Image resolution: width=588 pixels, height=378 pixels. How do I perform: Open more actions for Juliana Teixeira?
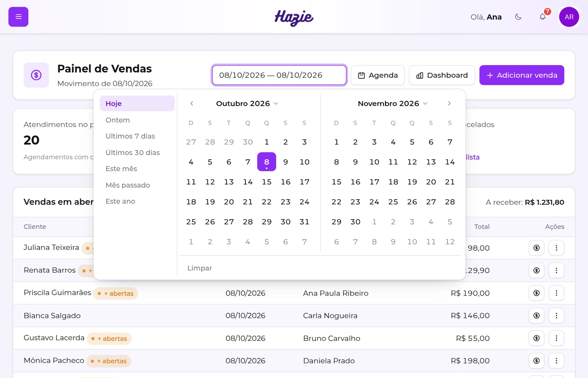(x=556, y=248)
